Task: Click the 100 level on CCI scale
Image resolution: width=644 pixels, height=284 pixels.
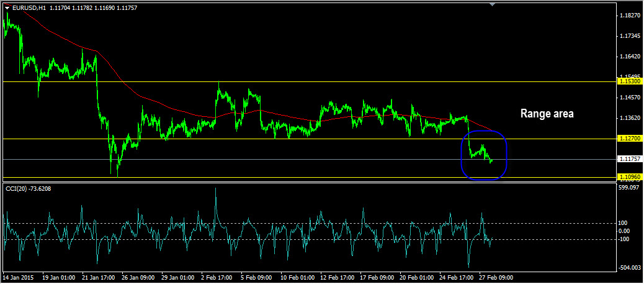Action: pyautogui.click(x=624, y=222)
